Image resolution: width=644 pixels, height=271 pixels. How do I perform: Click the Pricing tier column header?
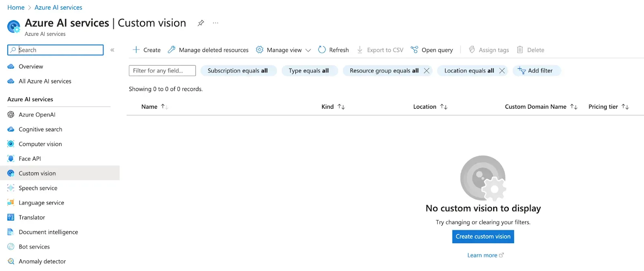pos(603,107)
